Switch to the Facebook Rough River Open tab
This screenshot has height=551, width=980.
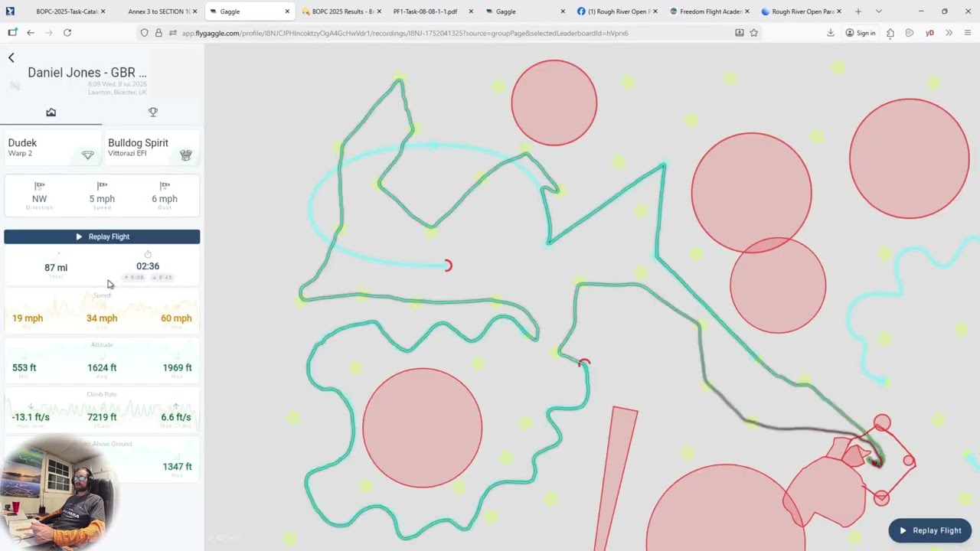(x=619, y=11)
